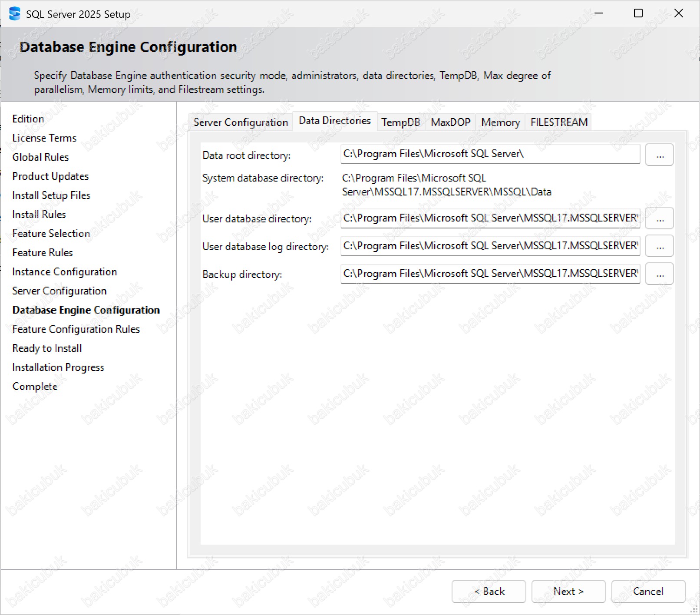Click the SQL Server Setup logo icon
This screenshot has height=615, width=700.
coord(14,14)
